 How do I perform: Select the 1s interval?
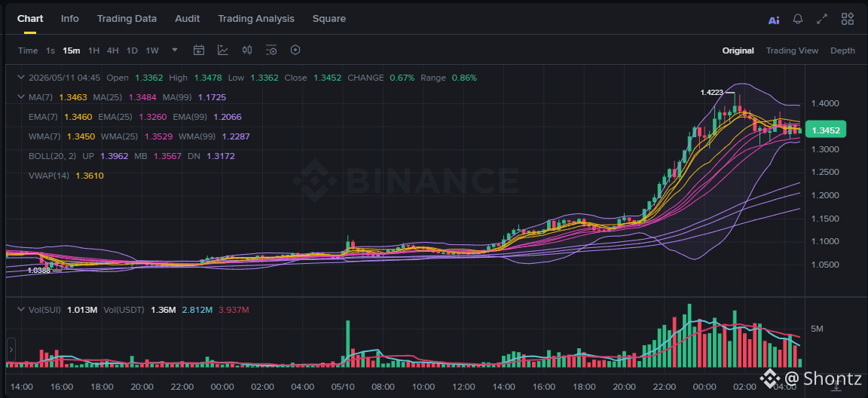50,51
